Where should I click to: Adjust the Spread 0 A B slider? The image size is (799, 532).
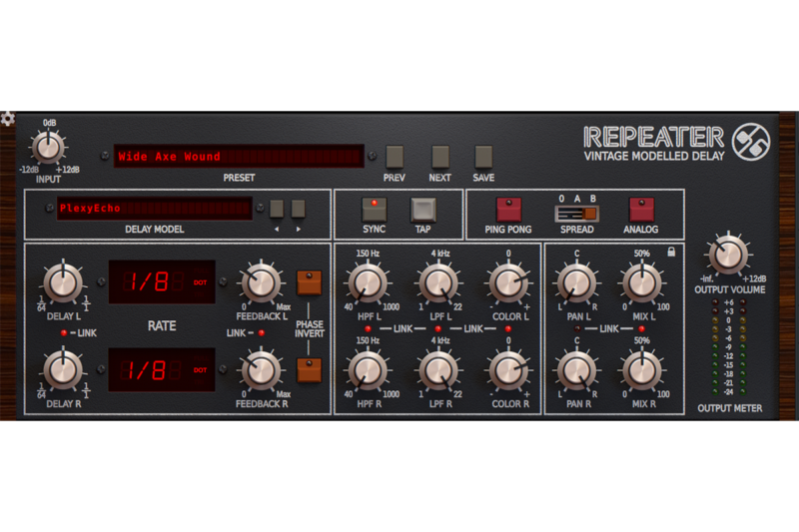coord(576,213)
